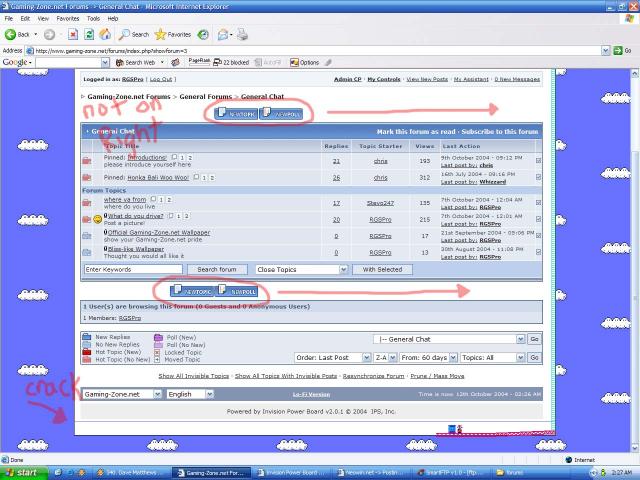This screenshot has width=640, height=480.
Task: Tick the checkbox for What do you drive row
Action: click(x=538, y=219)
